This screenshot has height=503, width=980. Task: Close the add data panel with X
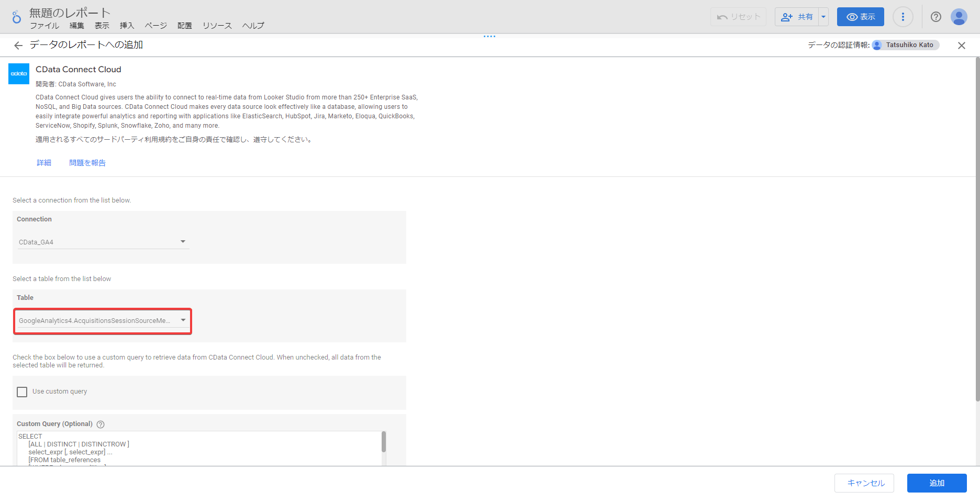coord(962,46)
